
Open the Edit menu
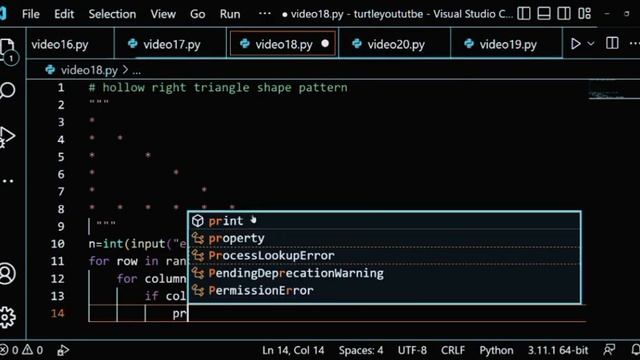coord(64,14)
